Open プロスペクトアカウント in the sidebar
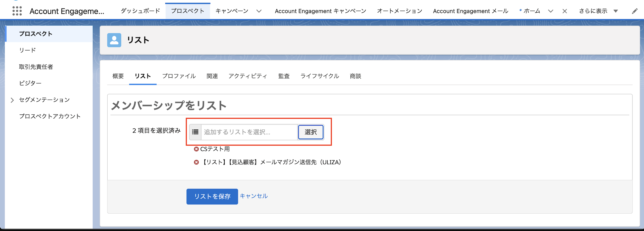Image resolution: width=644 pixels, height=231 pixels. 50,116
